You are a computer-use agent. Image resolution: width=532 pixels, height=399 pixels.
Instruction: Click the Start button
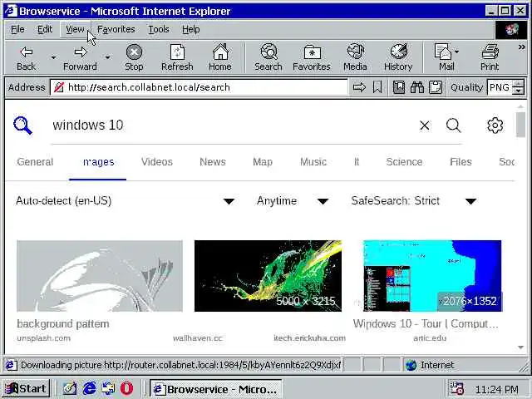coord(27,388)
